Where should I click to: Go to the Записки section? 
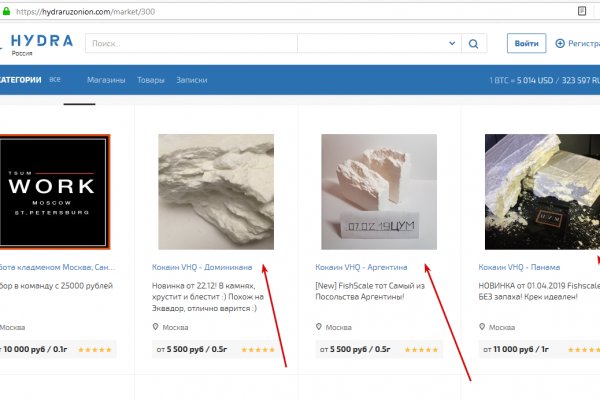tap(192, 79)
